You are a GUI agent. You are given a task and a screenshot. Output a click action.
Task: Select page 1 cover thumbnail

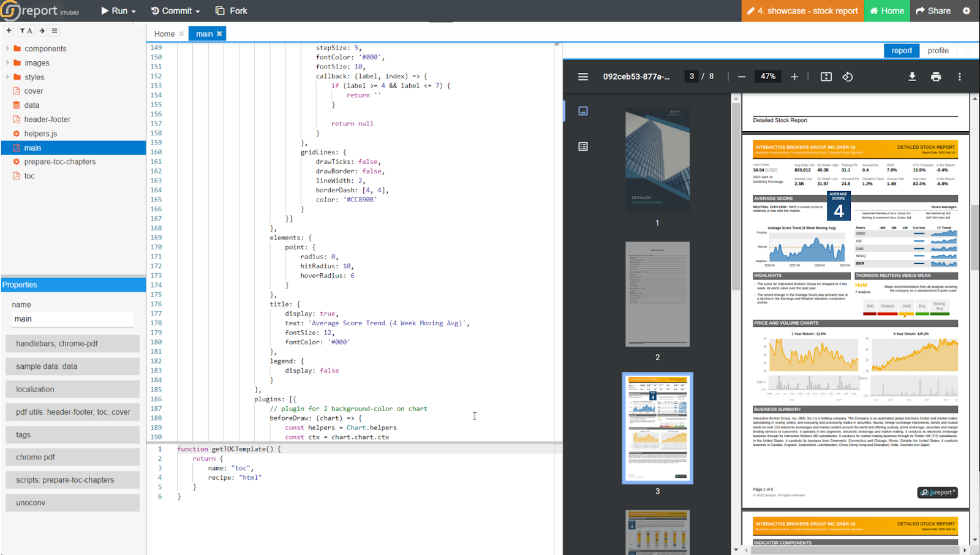point(657,160)
